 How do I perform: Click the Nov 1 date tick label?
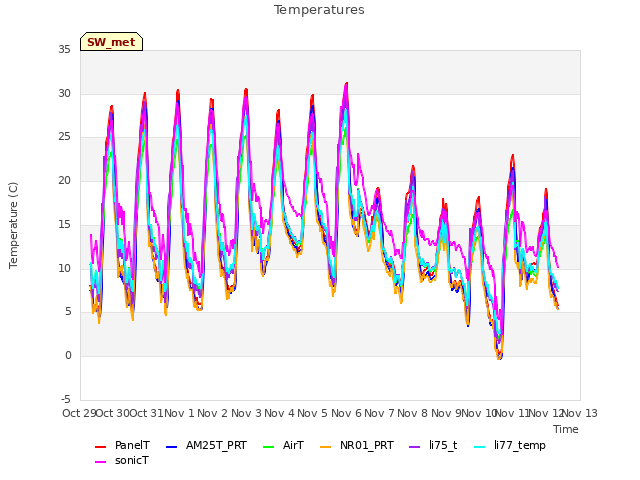click(x=179, y=413)
